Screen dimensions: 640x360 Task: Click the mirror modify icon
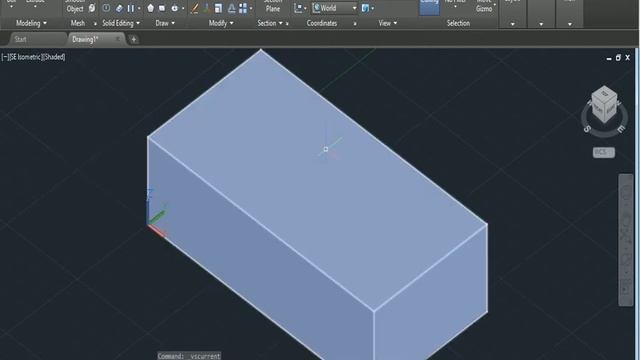coord(231,8)
